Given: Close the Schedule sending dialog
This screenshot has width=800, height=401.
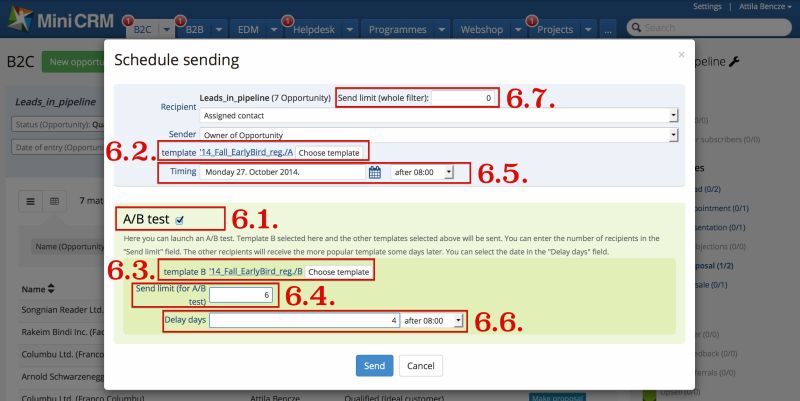Looking at the screenshot, I should (681, 55).
